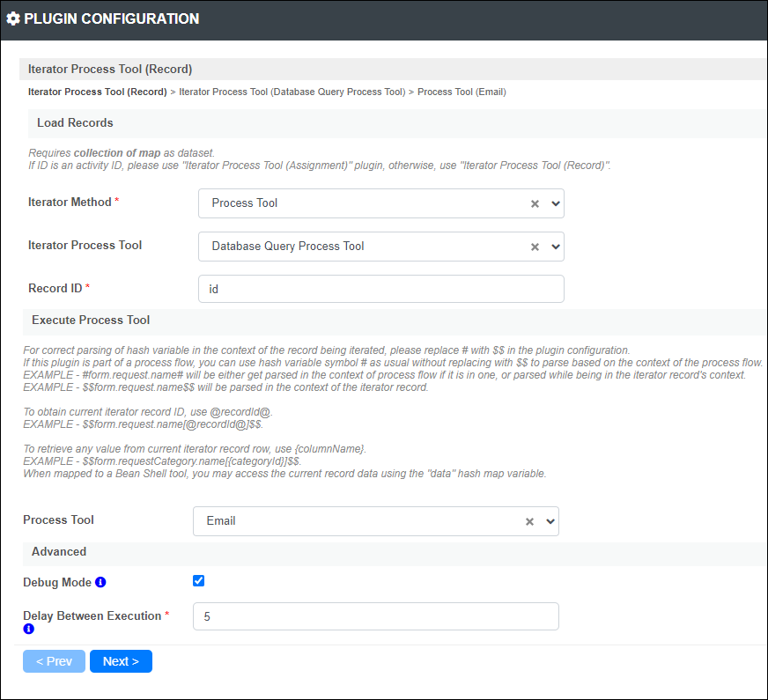
Task: Clear the Iterator Process Tool selection with X
Action: pyautogui.click(x=535, y=247)
